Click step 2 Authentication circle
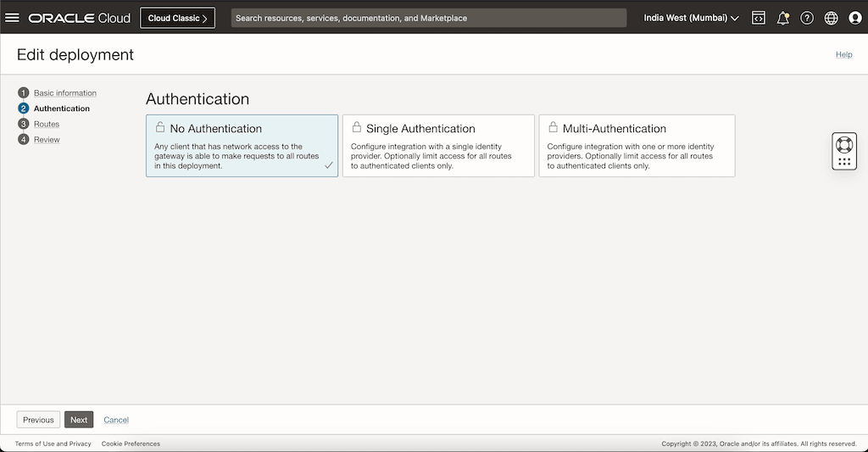868x452 pixels. 23,108
